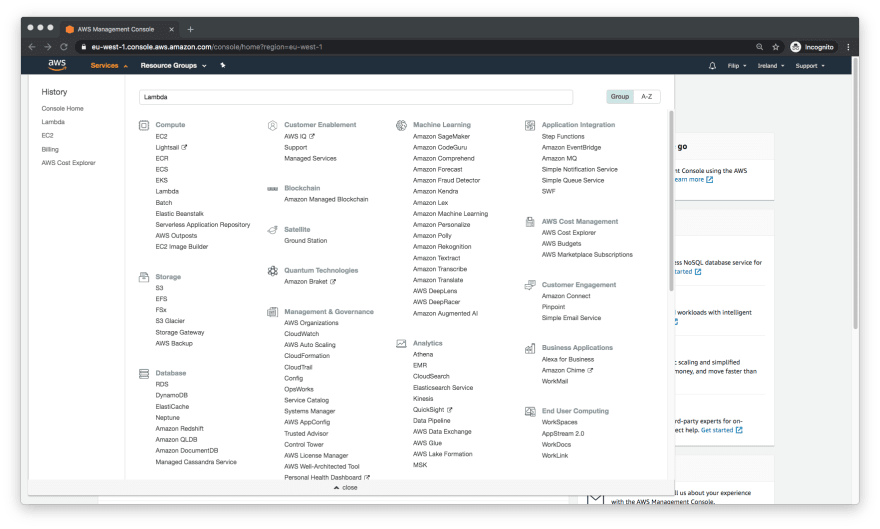Screen dimensions: 880x529
Task: Click the AWS Cost Management category icon
Action: click(530, 222)
